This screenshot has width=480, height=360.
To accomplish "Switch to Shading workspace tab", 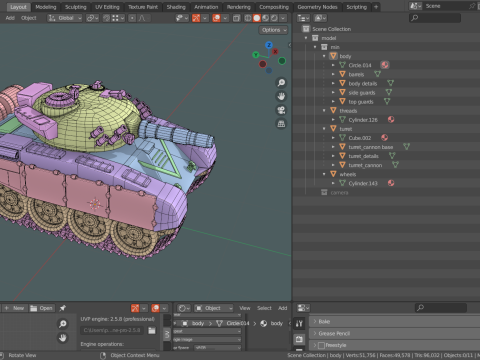I will click(176, 7).
